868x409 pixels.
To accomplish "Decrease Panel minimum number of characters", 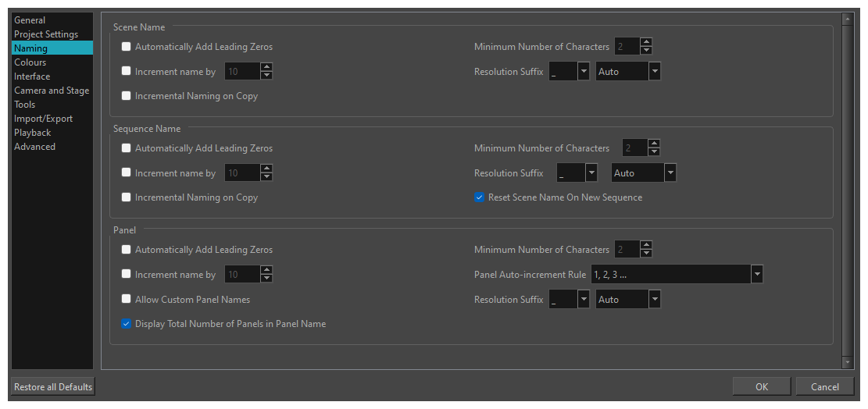I will [646, 254].
